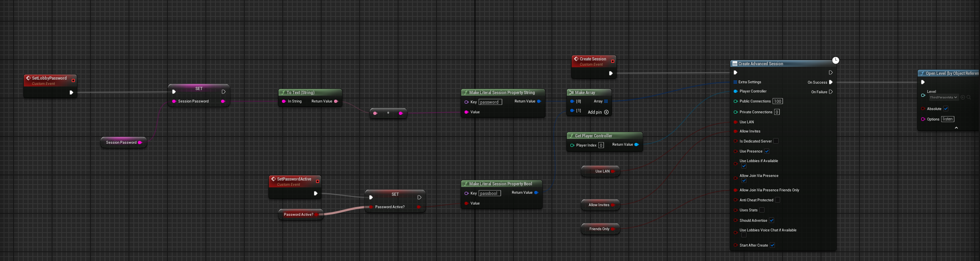Enable the Is Dedicated Server checkbox
The image size is (980, 261).
tap(776, 141)
